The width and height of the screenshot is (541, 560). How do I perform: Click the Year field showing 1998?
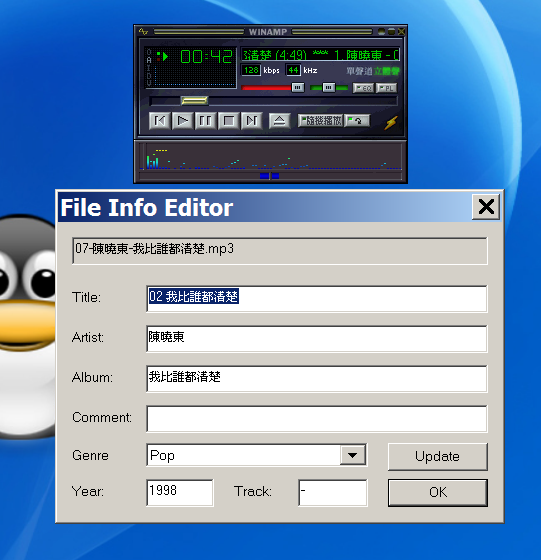(x=180, y=493)
